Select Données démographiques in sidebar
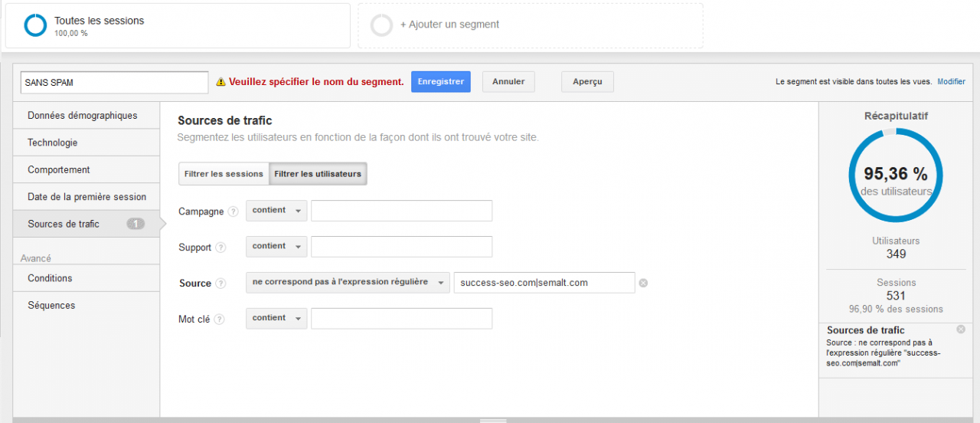This screenshot has height=423, width=980. point(87,116)
